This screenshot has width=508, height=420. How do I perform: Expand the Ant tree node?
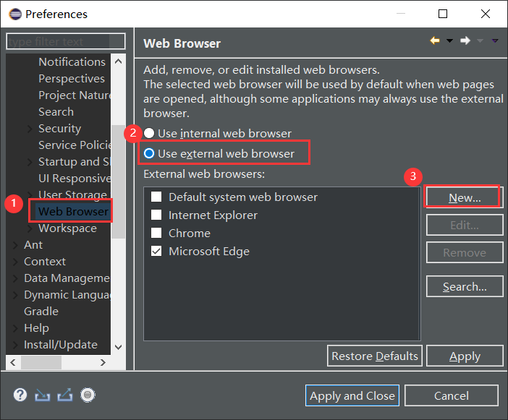click(16, 245)
